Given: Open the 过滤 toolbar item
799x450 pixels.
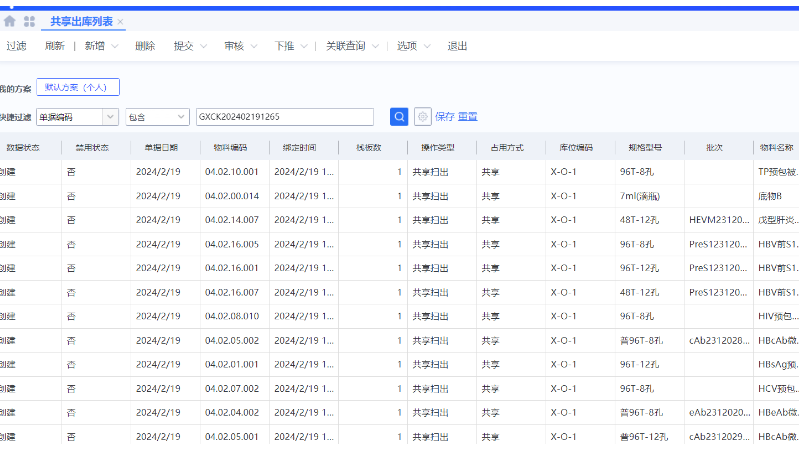Looking at the screenshot, I should 16,46.
